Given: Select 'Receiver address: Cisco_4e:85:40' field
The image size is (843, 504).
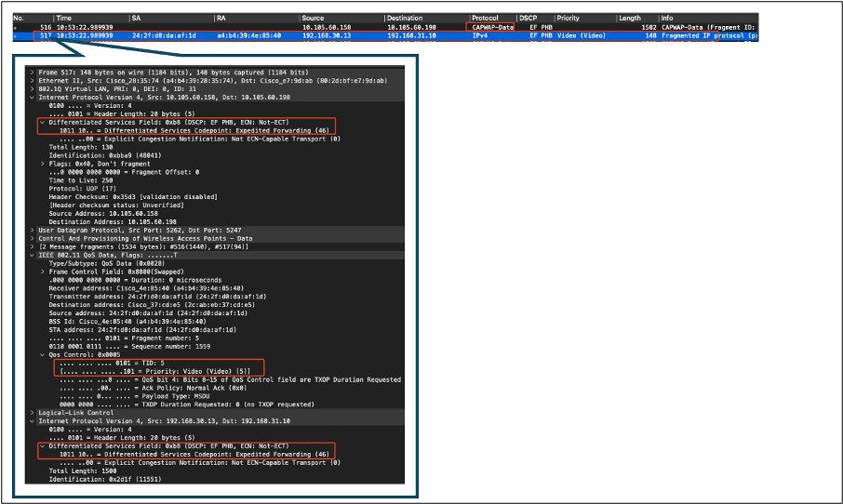Looking at the screenshot, I should pos(146,288).
